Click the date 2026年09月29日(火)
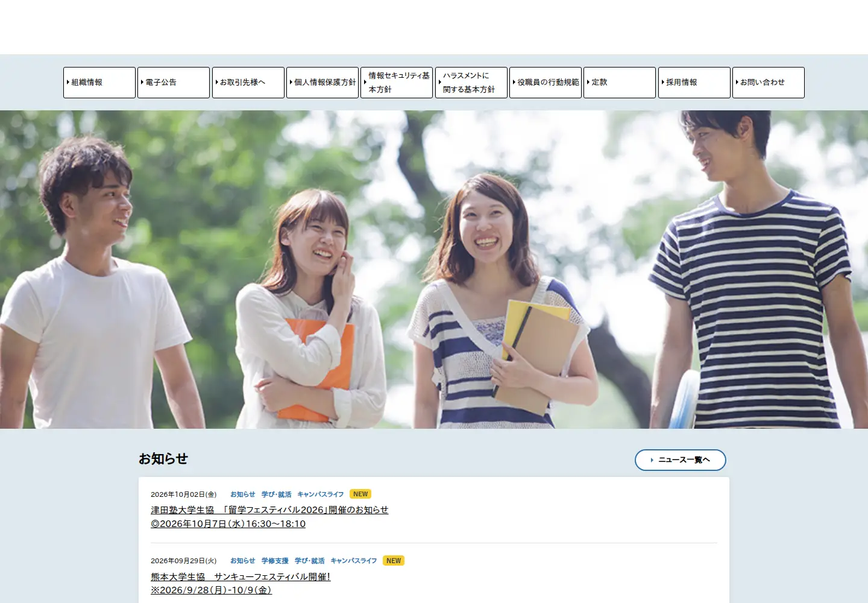Image resolution: width=868 pixels, height=603 pixels. [x=184, y=561]
